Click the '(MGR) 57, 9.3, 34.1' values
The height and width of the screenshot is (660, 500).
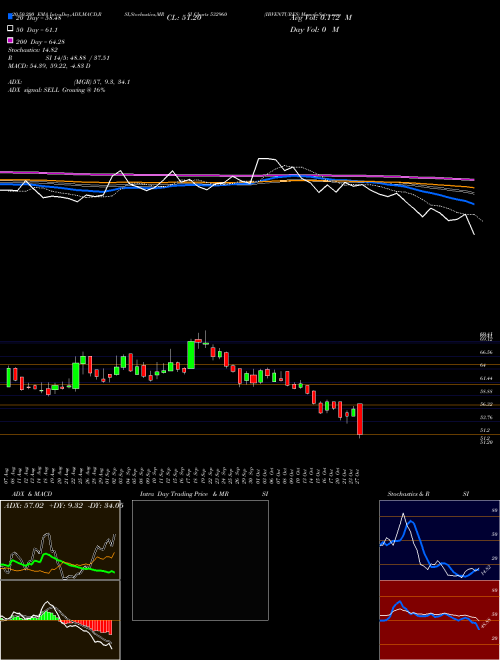coord(101,82)
